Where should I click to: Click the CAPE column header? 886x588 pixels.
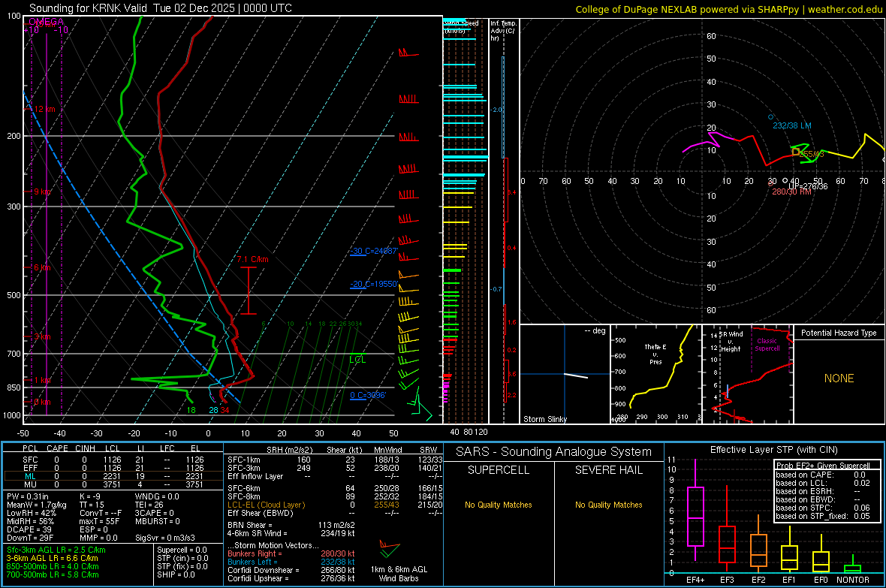(57, 448)
